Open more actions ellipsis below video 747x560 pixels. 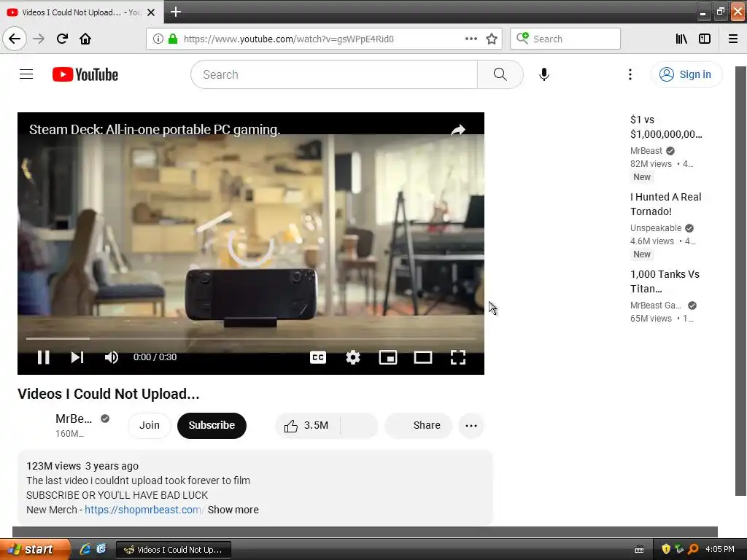[471, 426]
